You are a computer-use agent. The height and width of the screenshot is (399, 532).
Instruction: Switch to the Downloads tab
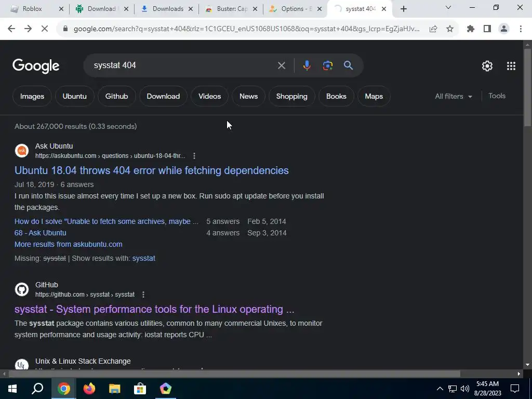click(x=168, y=9)
